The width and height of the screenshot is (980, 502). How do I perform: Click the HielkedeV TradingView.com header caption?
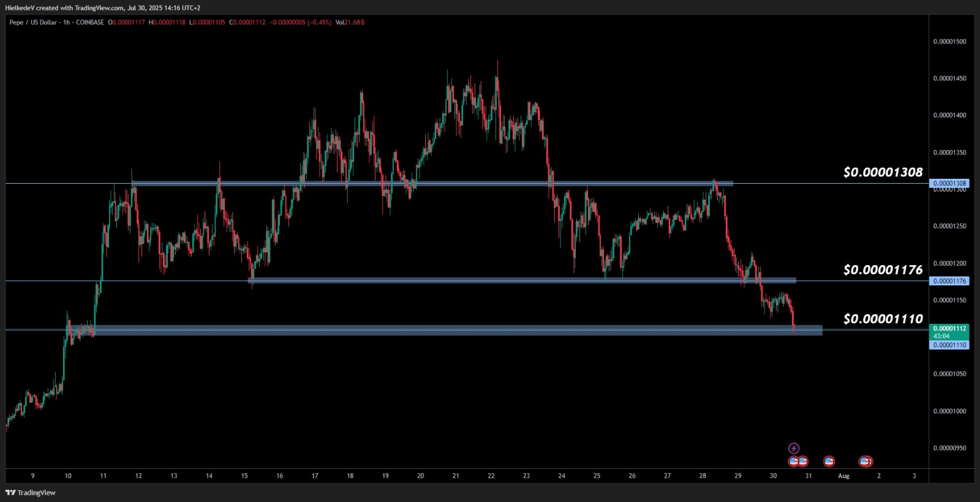click(x=102, y=8)
